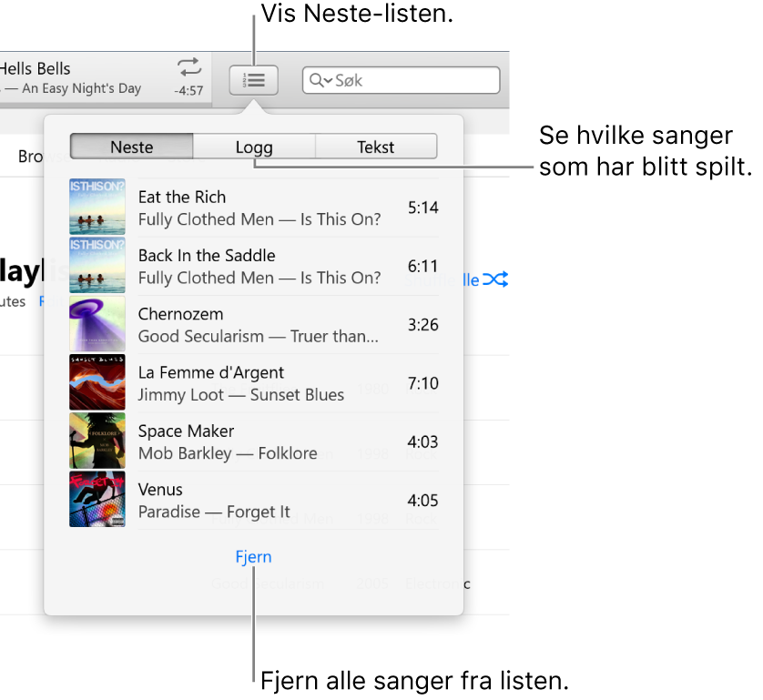Toggle the repeat icon

(x=189, y=67)
